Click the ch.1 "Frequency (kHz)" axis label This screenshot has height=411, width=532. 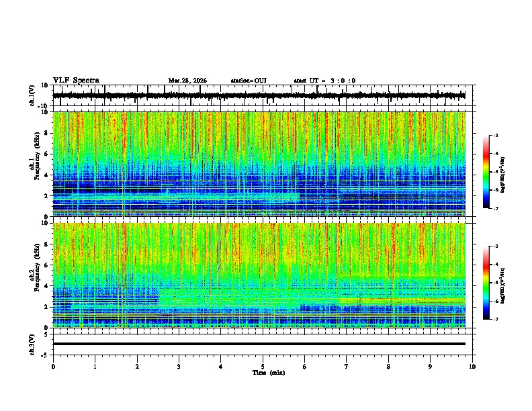point(37,156)
